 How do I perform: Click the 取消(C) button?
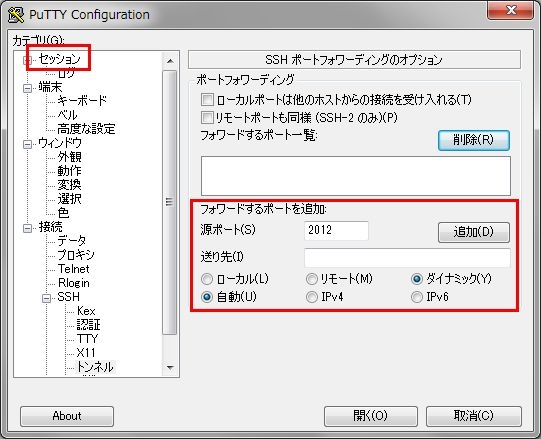(x=474, y=416)
